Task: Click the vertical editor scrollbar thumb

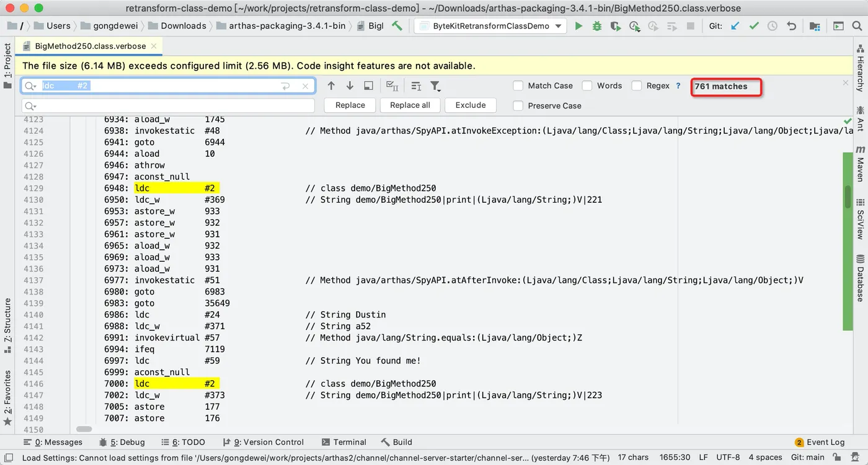Action: coord(848,197)
